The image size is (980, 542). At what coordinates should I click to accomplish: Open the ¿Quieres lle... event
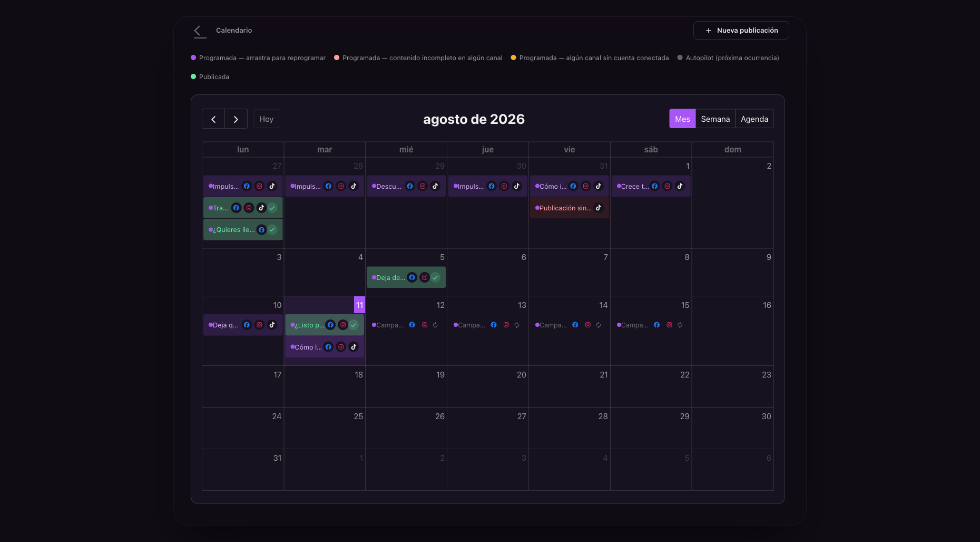(243, 229)
